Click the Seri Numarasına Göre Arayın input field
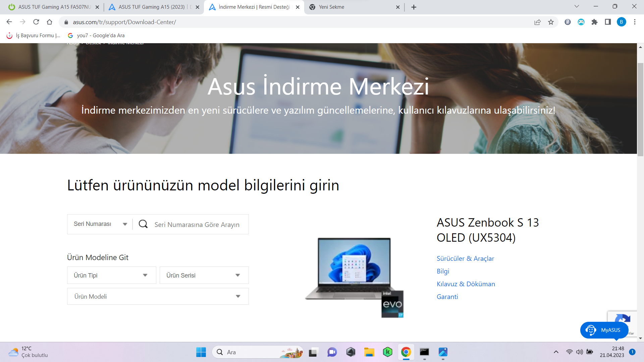The width and height of the screenshot is (644, 362). click(198, 225)
